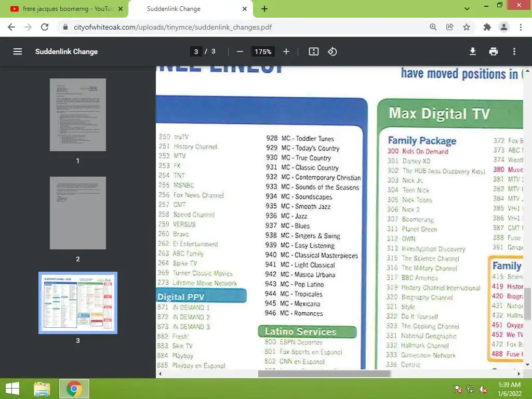This screenshot has height=399, width=532.
Task: Click Chrome icon in taskbar
Action: point(74,389)
